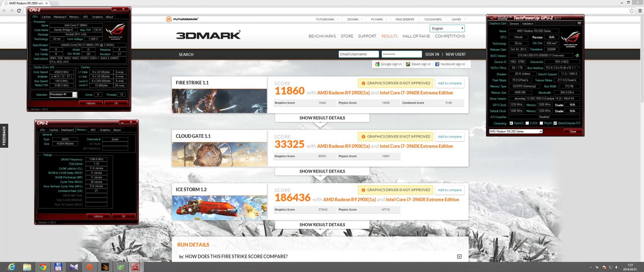Open File Explorer from the taskbar
This screenshot has height=272, width=644.
point(27,267)
